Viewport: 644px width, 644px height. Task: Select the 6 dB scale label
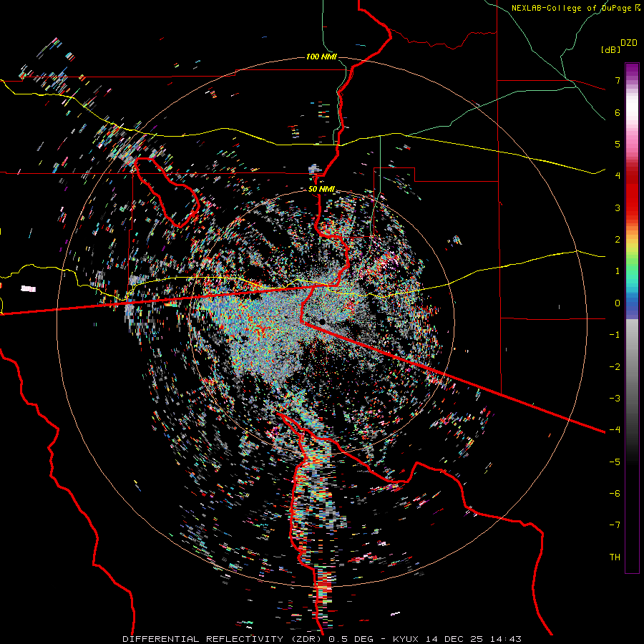coord(618,112)
